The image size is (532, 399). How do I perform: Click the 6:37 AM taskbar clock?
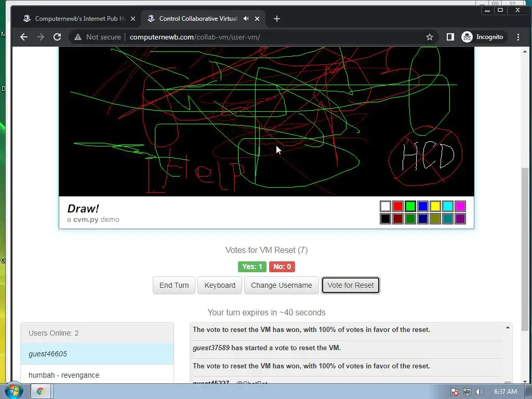505,392
